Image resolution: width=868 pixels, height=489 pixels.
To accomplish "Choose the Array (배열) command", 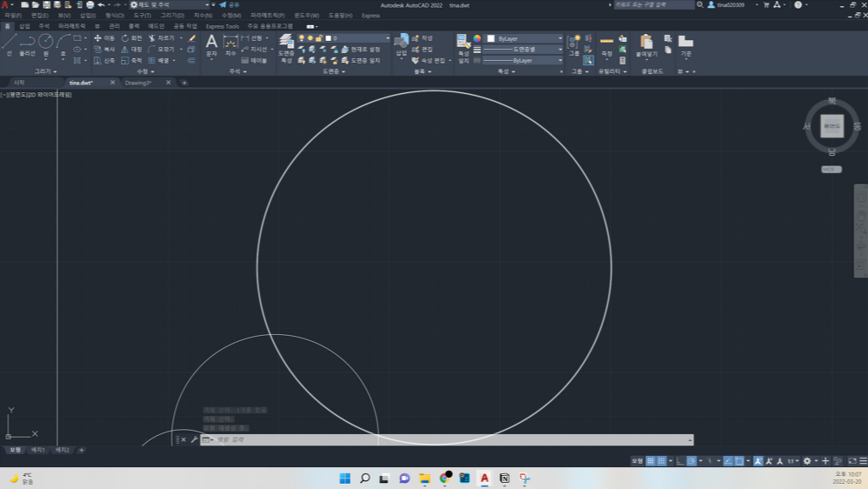I will pos(158,60).
